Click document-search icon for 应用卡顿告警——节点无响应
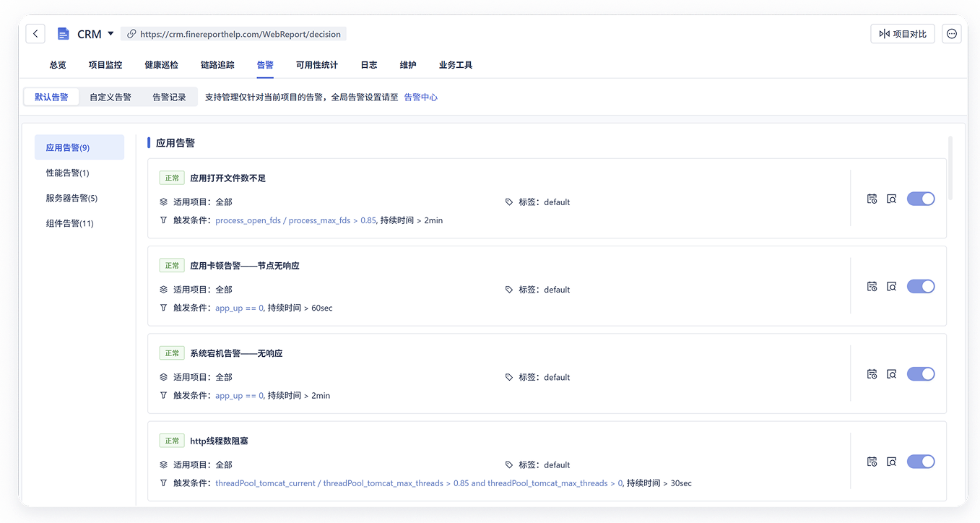The image size is (980, 523). tap(891, 286)
